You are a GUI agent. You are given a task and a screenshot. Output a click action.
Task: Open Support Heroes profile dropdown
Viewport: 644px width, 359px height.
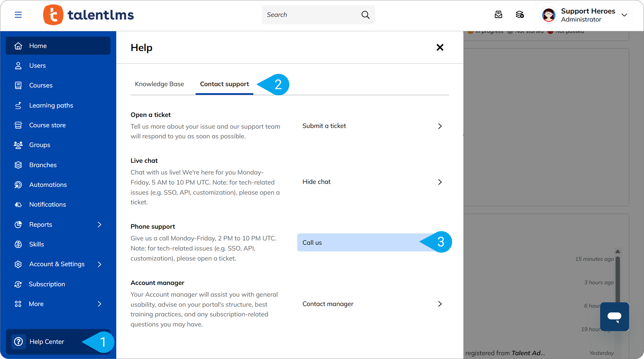click(624, 15)
